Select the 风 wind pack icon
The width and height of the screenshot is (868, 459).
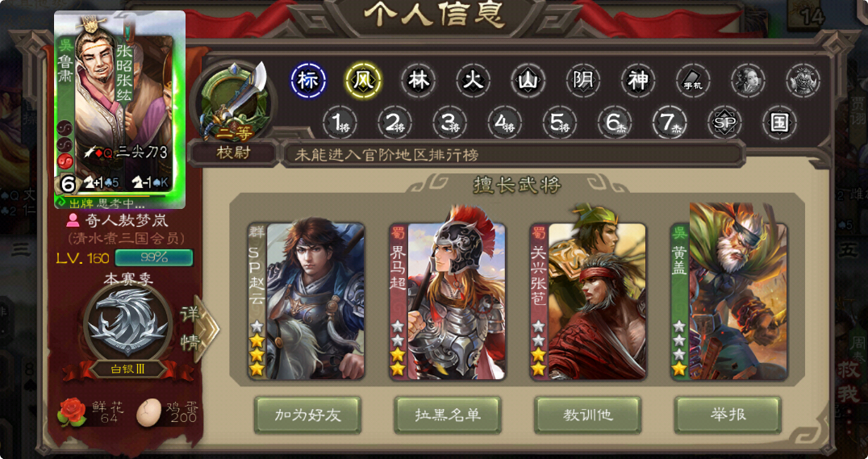[363, 81]
